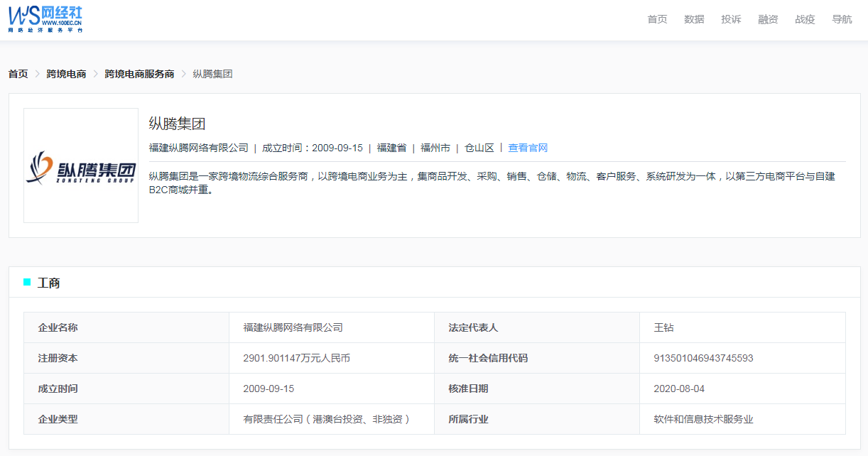Select the 首页 breadcrumb link

(x=18, y=74)
